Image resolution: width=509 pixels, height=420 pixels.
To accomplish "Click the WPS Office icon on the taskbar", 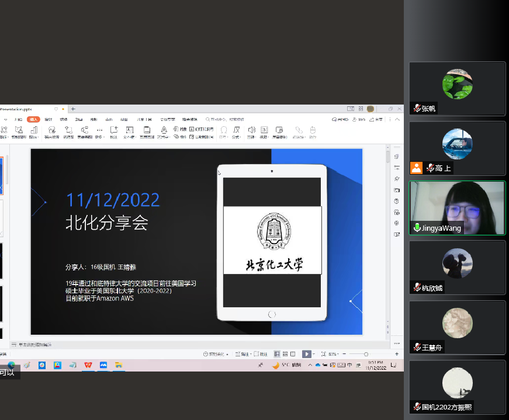I will (x=88, y=365).
